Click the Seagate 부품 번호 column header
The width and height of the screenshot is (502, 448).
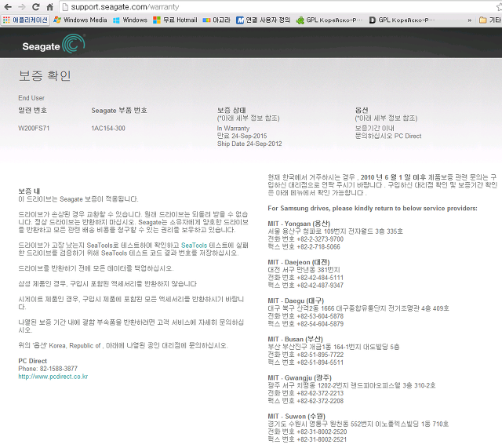[119, 111]
